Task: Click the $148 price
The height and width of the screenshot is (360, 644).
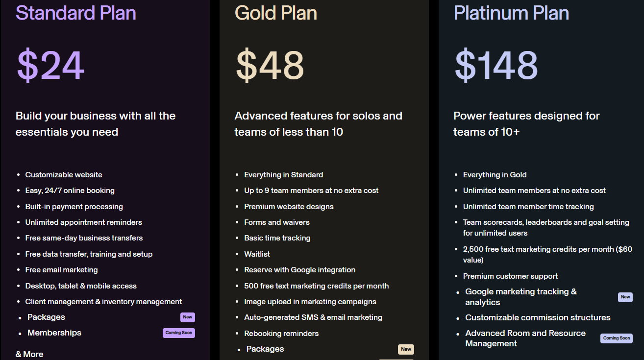Action: [x=496, y=66]
